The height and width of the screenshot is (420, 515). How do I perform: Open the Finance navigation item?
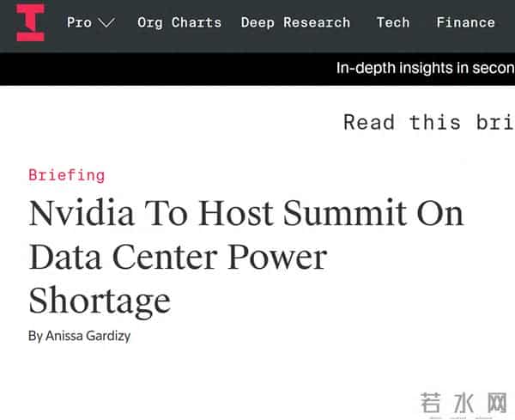point(465,22)
